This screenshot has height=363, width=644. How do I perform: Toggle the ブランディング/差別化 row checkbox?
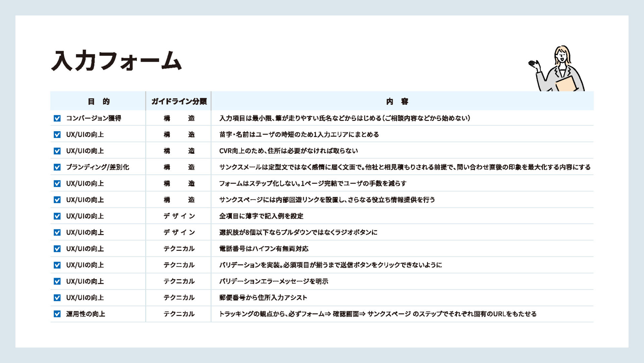(57, 167)
